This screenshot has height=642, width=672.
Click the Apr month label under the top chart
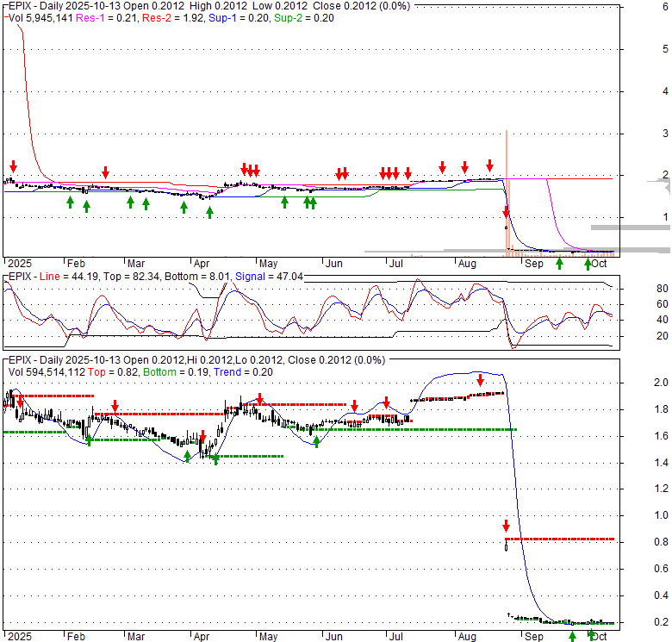coord(201,264)
